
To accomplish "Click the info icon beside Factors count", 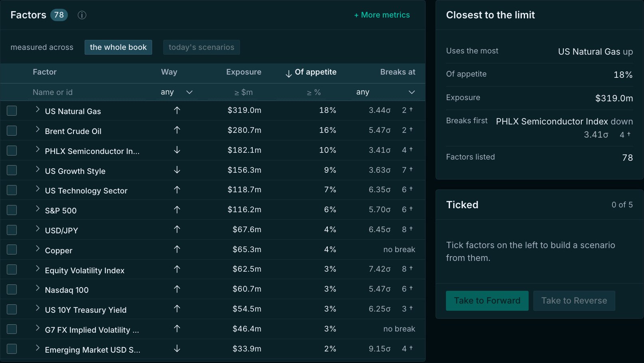I will click(x=82, y=15).
